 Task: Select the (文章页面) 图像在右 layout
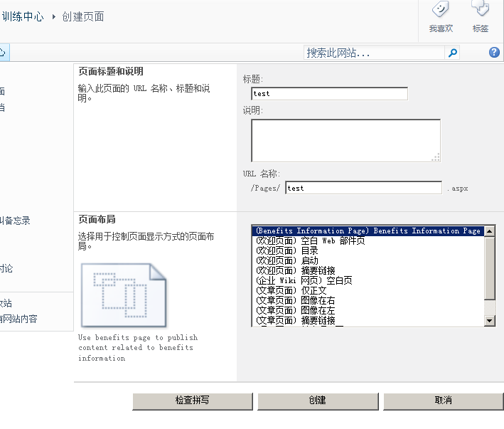pyautogui.click(x=368, y=301)
